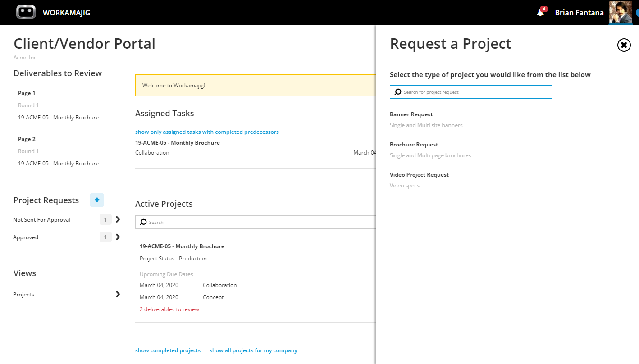Close the Request a Project panel
639x364 pixels.
point(624,45)
